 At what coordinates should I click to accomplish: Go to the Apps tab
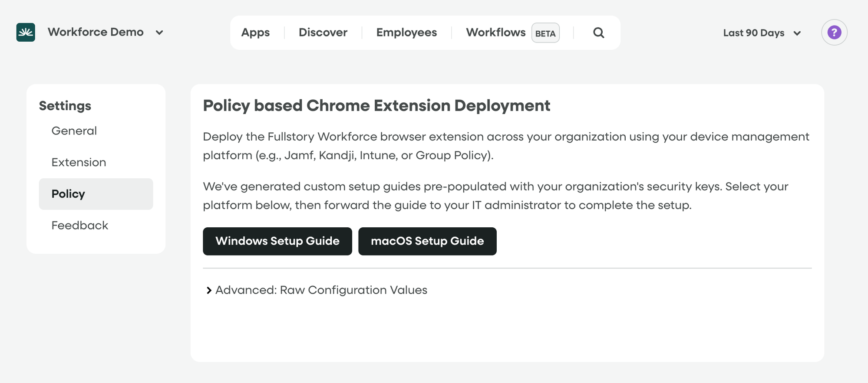click(255, 33)
